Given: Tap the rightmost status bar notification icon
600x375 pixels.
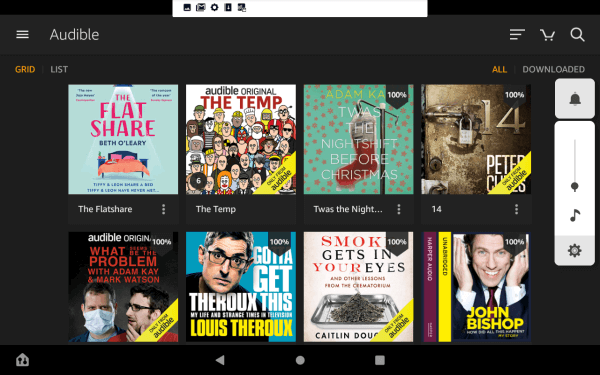Looking at the screenshot, I should pos(242,7).
